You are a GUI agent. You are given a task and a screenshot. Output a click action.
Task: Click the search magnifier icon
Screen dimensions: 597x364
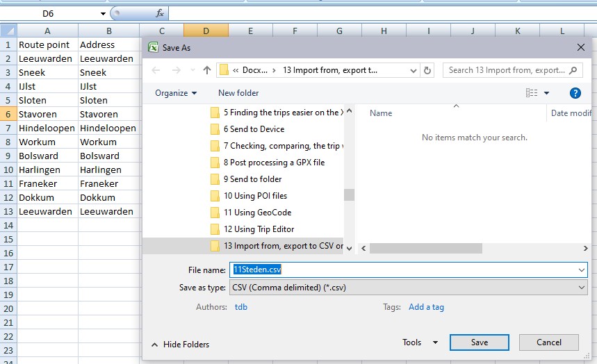click(574, 70)
